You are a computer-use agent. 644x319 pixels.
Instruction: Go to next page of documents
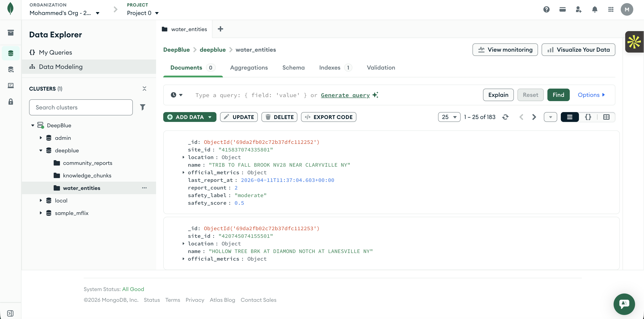pyautogui.click(x=534, y=117)
